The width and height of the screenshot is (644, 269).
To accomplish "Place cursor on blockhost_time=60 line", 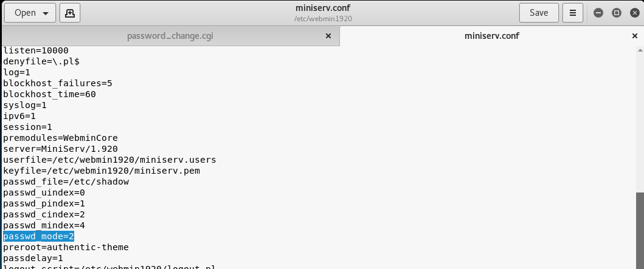I will point(49,94).
